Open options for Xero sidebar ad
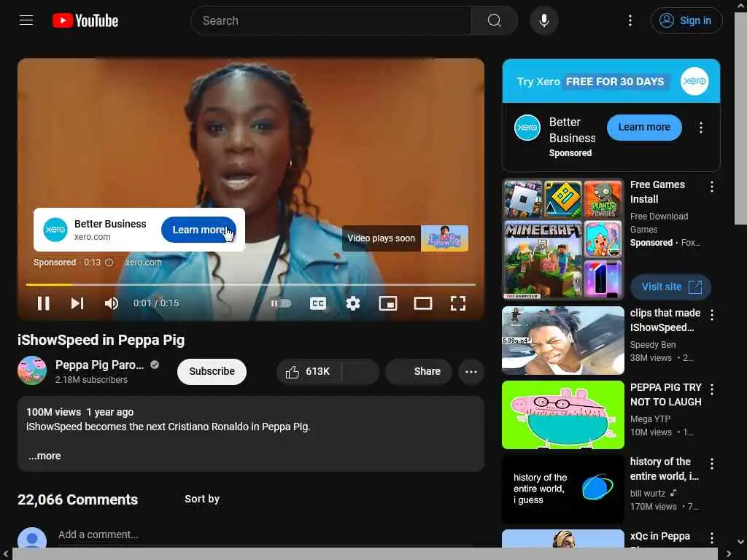 701,128
